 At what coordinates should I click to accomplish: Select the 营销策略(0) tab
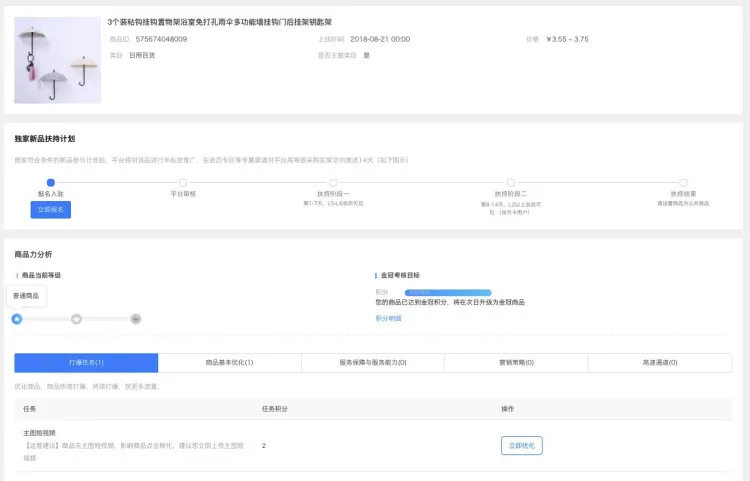[x=516, y=363]
